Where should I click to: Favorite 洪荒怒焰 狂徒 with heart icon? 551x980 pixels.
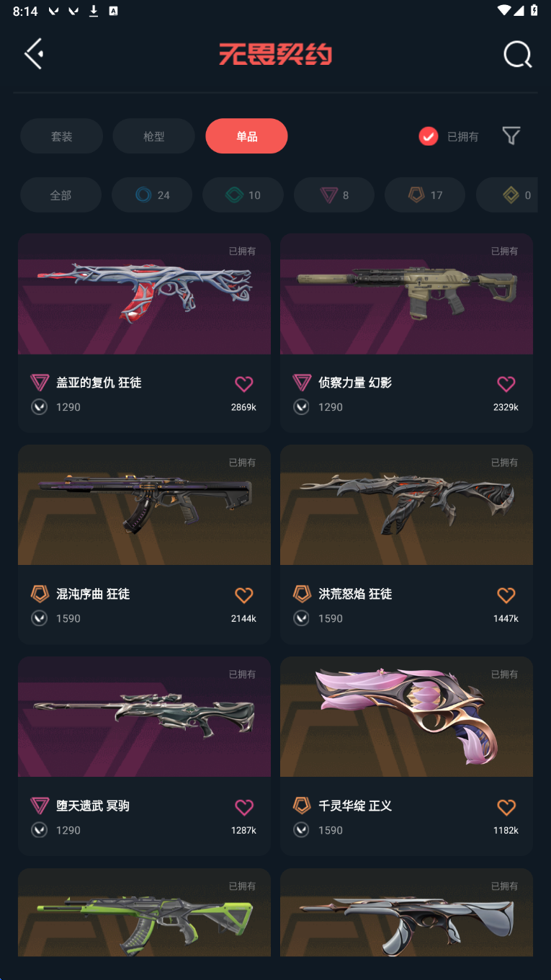tap(506, 595)
